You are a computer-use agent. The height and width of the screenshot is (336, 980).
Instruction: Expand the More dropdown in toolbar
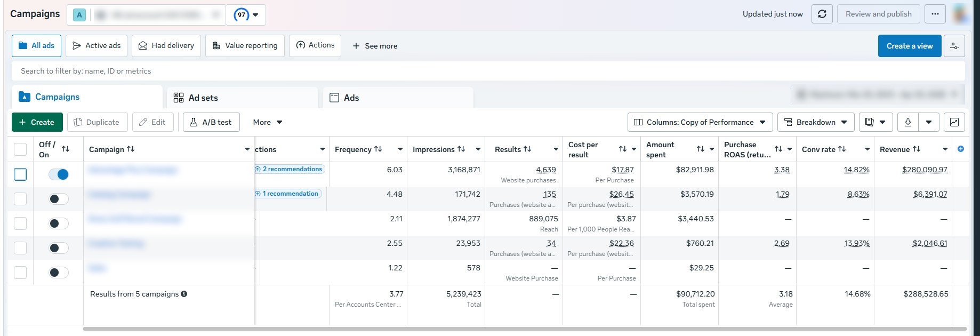tap(268, 122)
